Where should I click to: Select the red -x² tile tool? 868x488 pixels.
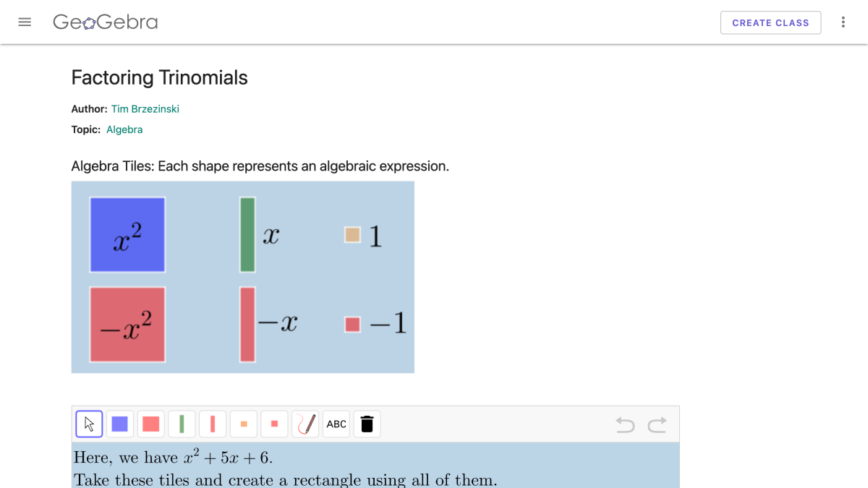click(150, 424)
